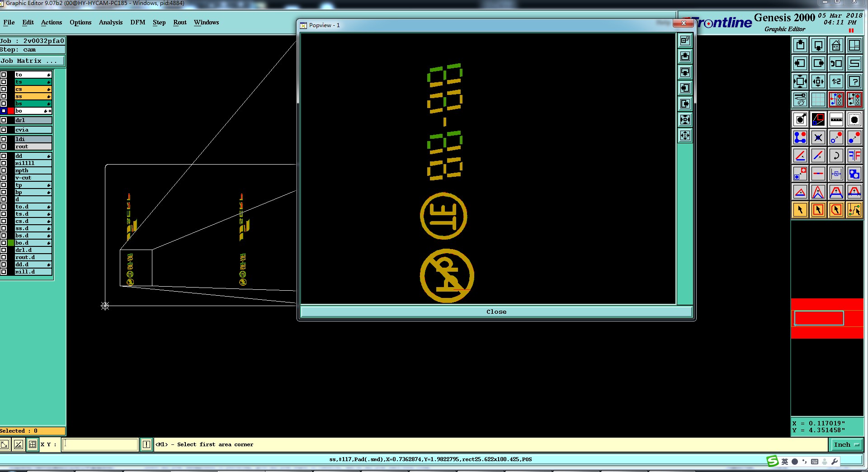Click the pan right icon in main toolbar

click(x=818, y=63)
